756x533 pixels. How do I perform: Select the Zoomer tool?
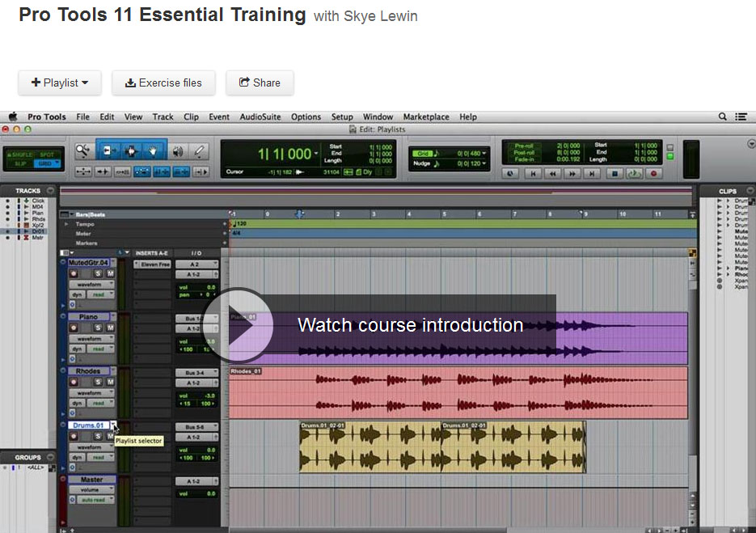pos(83,151)
